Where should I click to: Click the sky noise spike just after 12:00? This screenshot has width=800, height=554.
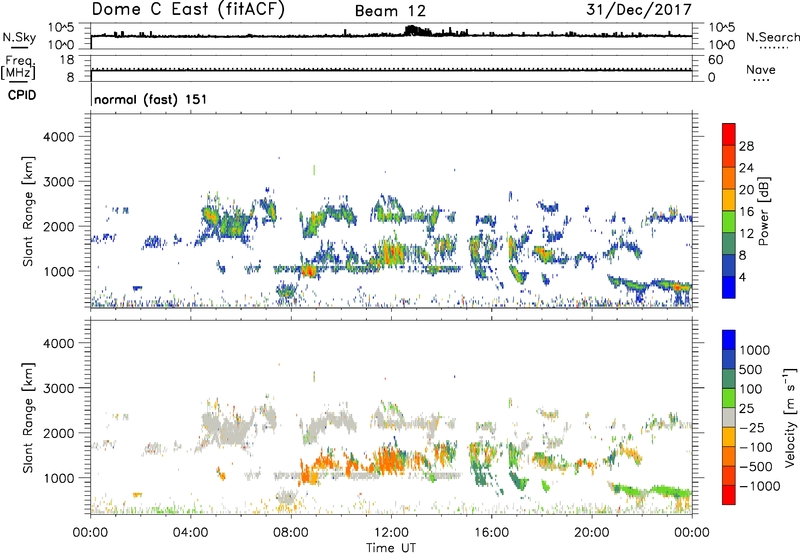coord(417,31)
